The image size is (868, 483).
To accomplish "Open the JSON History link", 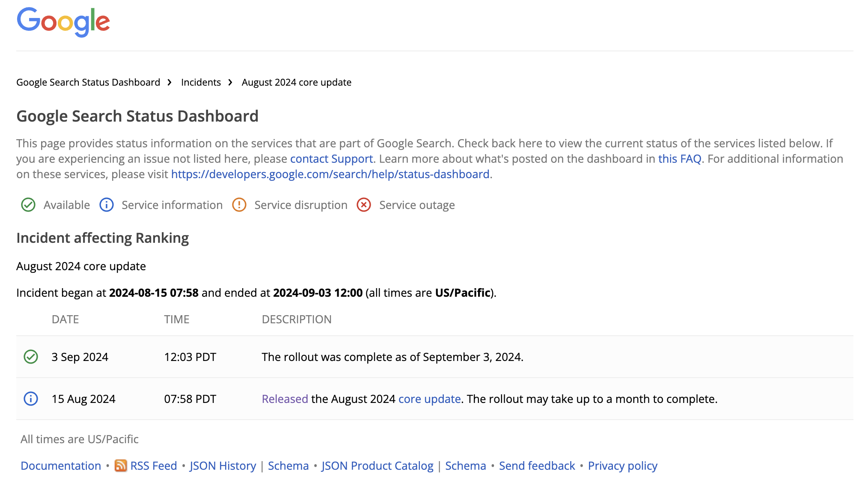I will point(223,465).
